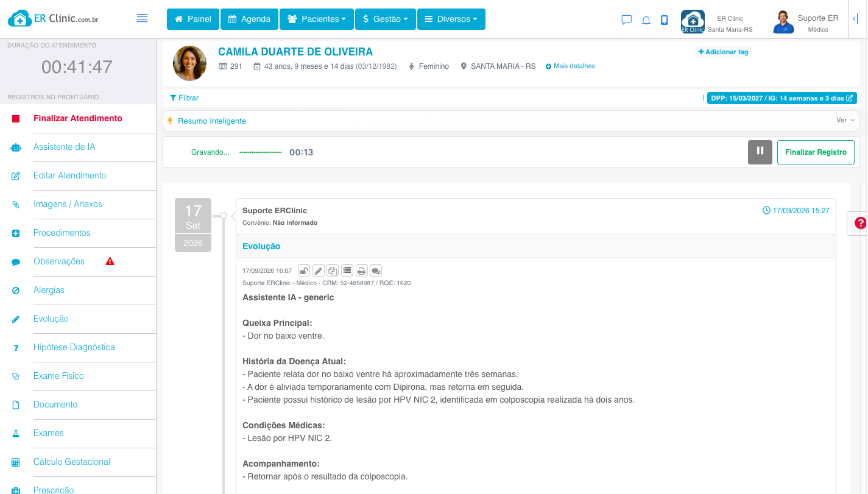
Task: Click the list icon in the Evolução record
Action: [x=347, y=270]
